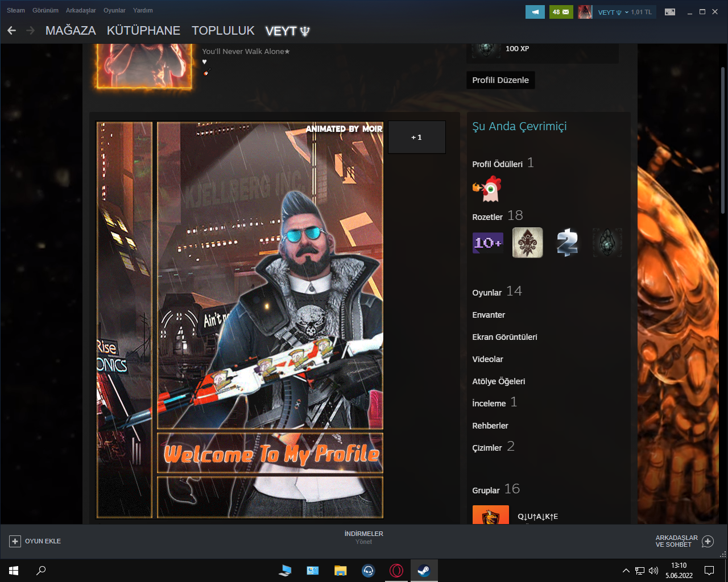The height and width of the screenshot is (582, 728).
Task: Open the Yardım menu
Action: click(x=143, y=10)
